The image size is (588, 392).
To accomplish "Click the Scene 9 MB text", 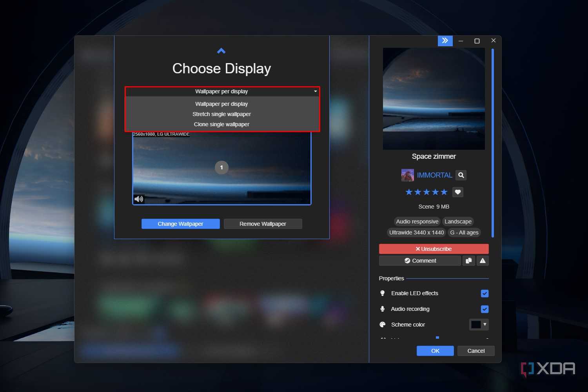I will click(434, 207).
